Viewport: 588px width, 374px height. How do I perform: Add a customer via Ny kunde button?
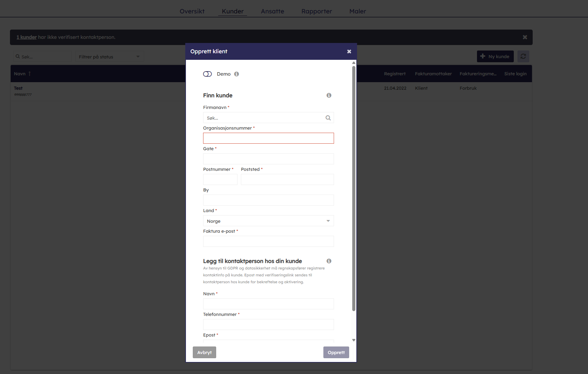(x=495, y=56)
